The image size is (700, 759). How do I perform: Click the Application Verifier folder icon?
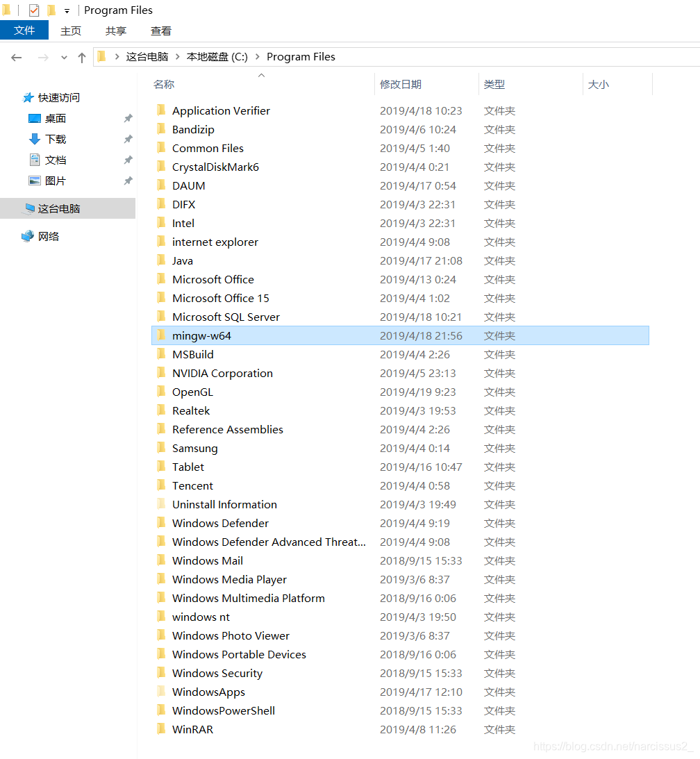pos(161,110)
